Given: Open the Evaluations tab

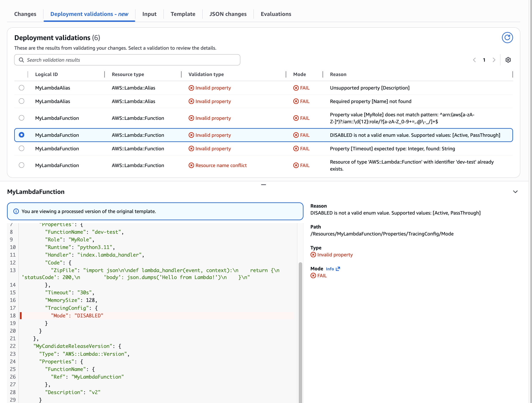Looking at the screenshot, I should [276, 14].
